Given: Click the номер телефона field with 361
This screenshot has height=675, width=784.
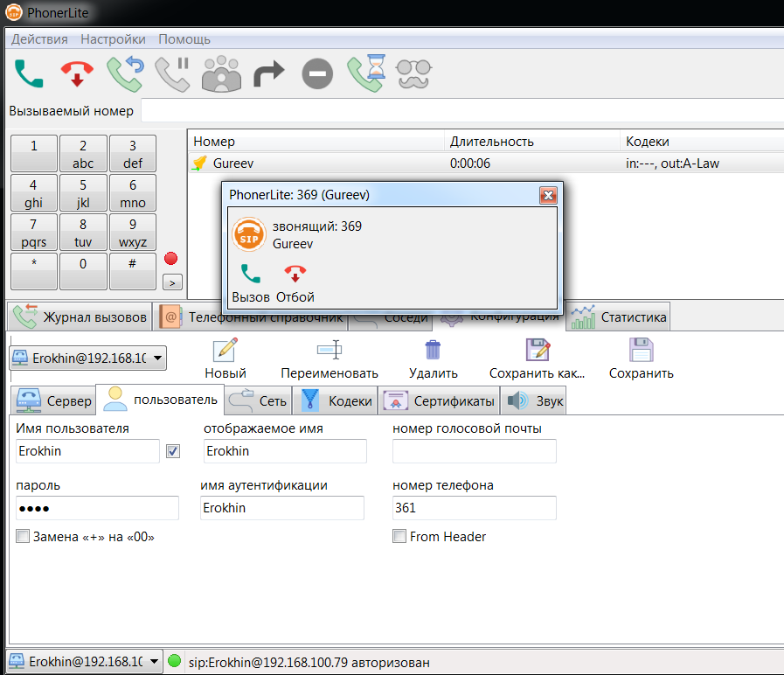Looking at the screenshot, I should (x=474, y=508).
